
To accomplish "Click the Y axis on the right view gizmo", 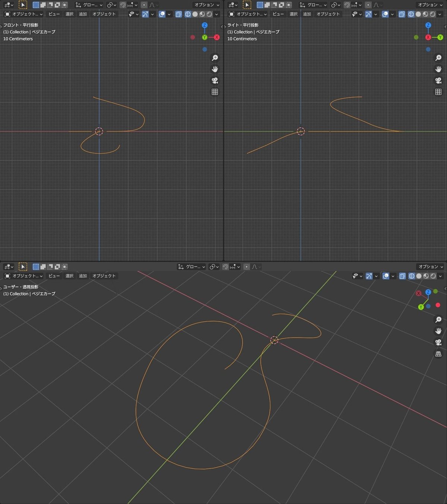I will [440, 37].
